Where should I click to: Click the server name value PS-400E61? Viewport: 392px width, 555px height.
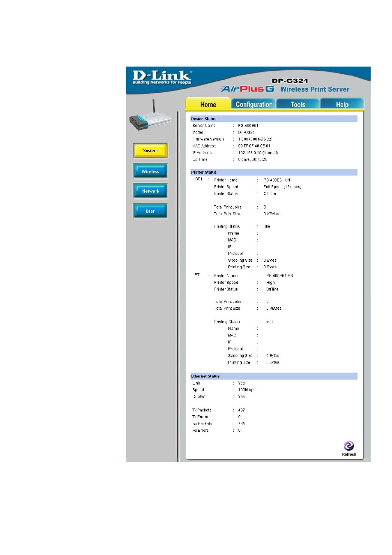[x=248, y=126]
